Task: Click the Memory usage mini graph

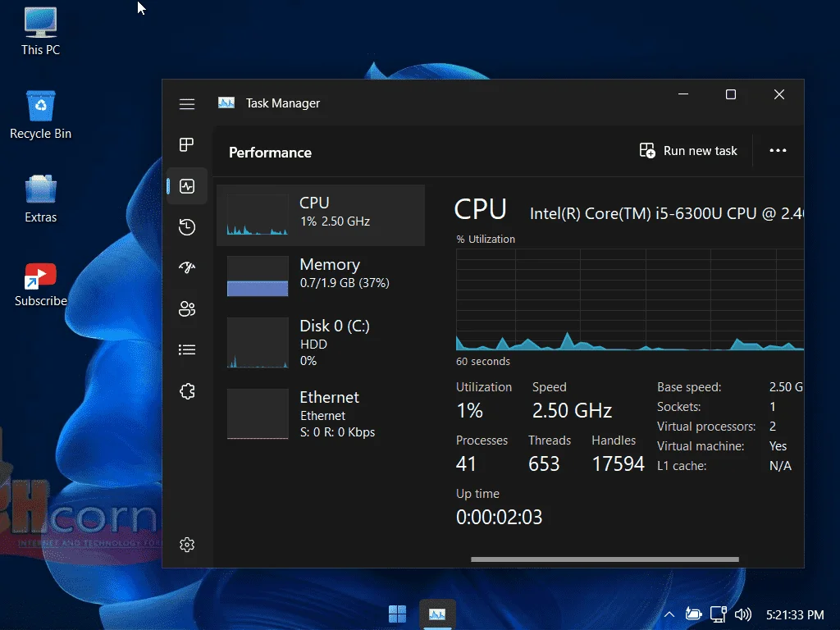Action: click(x=258, y=276)
